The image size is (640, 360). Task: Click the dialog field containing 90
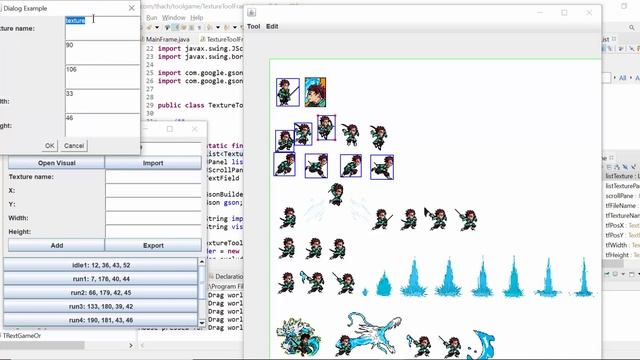pos(102,52)
